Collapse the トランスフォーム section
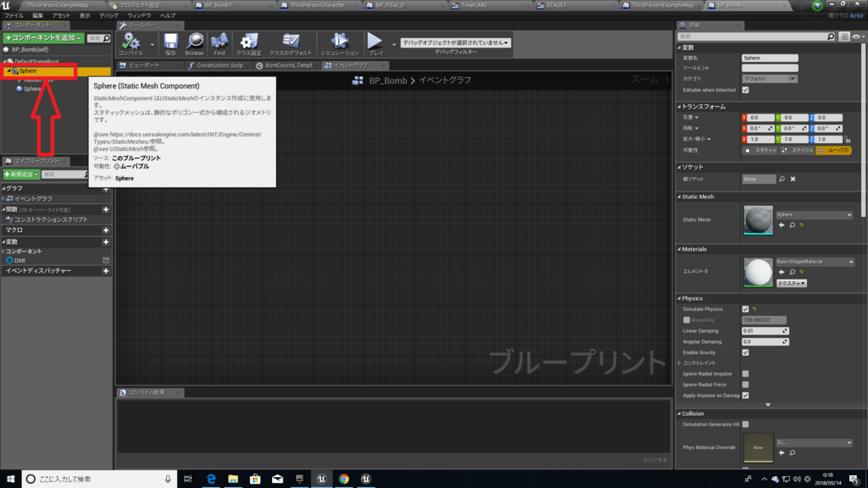 tap(679, 106)
